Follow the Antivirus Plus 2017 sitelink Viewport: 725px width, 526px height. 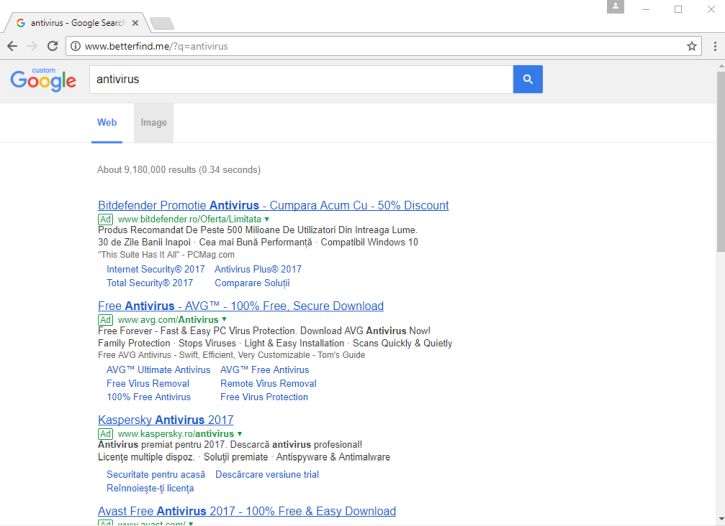258,269
